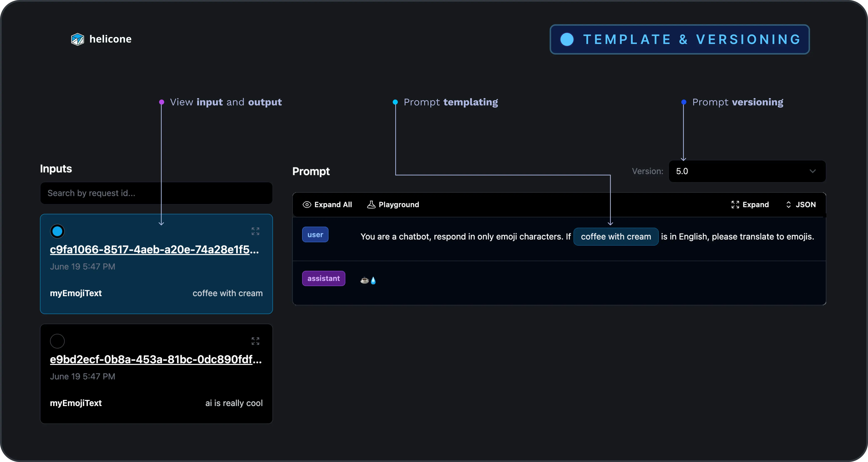Click June 19 5:47 PM on e9bd2ecf card
This screenshot has height=462, width=868.
pyautogui.click(x=82, y=376)
